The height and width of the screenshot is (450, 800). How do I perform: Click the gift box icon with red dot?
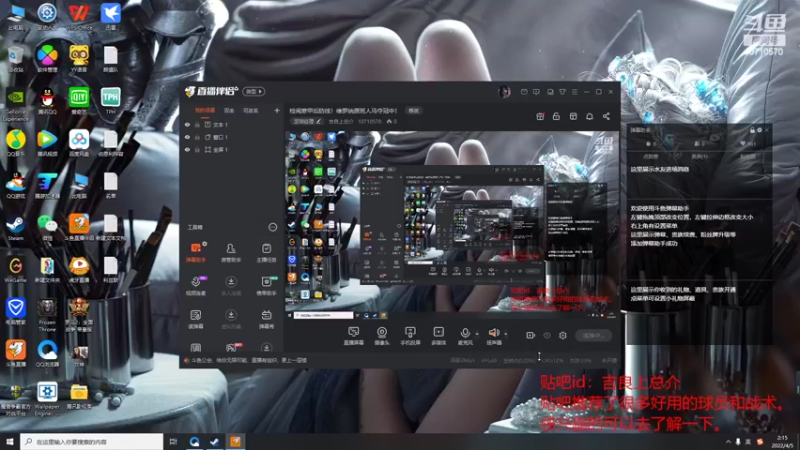[x=540, y=116]
